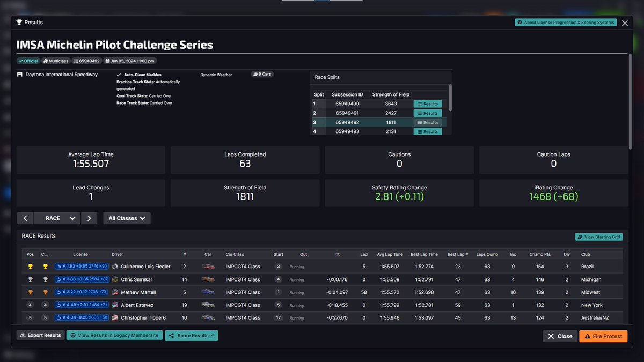Click the track icon beside Daytona International Speedway
Screen dimensions: 644x362
(20, 75)
